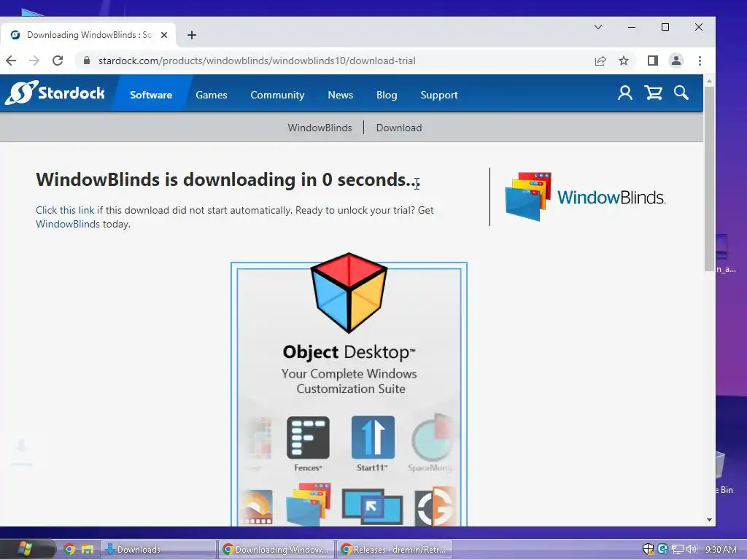Open the Community menu
747x560 pixels.
point(277,95)
